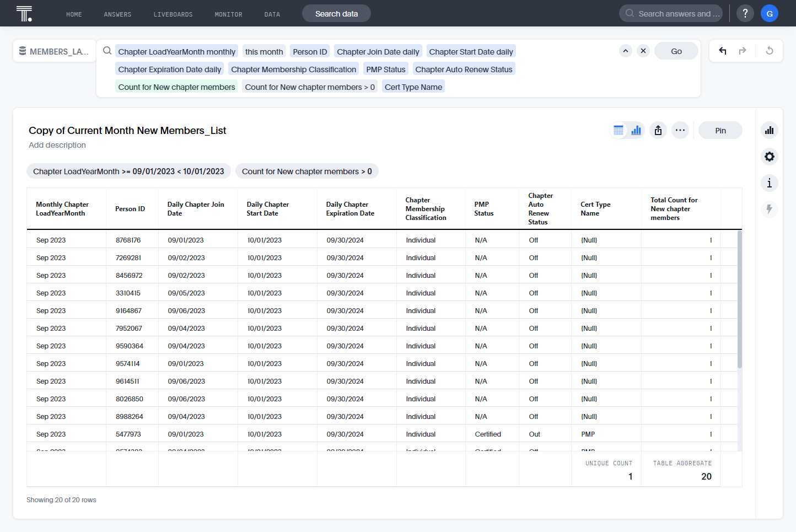Open the MEMBERS_LA... data source selector
796x532 pixels.
(53, 51)
